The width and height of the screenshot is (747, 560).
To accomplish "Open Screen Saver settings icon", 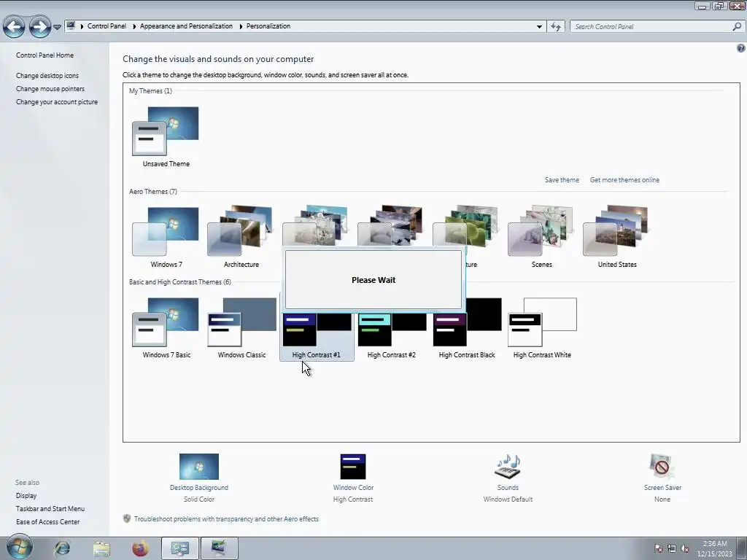I will [662, 466].
